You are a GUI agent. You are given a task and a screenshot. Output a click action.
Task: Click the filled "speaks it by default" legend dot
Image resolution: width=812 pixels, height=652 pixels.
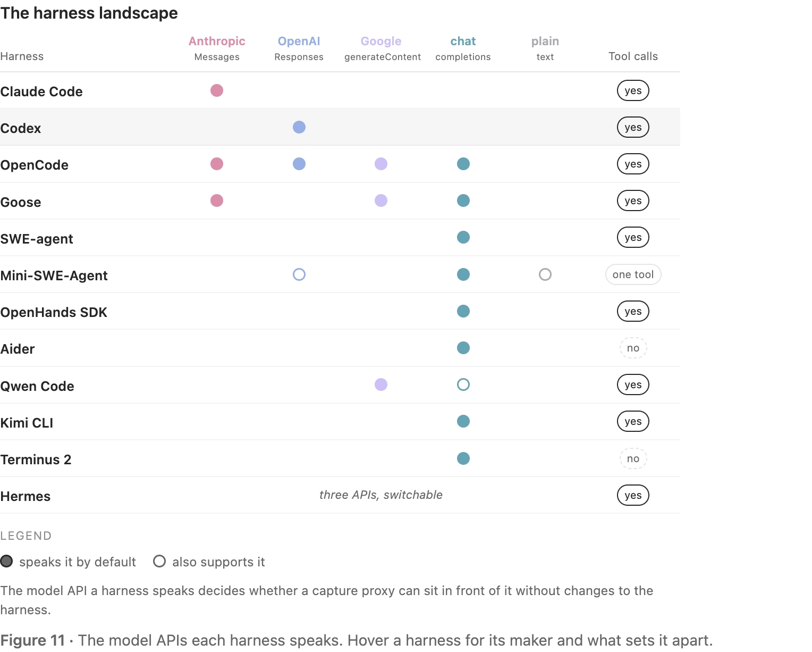tap(6, 561)
